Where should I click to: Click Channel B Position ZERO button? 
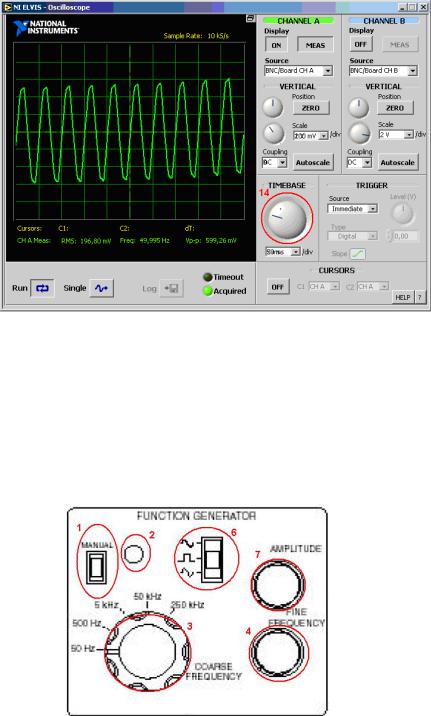(395, 108)
